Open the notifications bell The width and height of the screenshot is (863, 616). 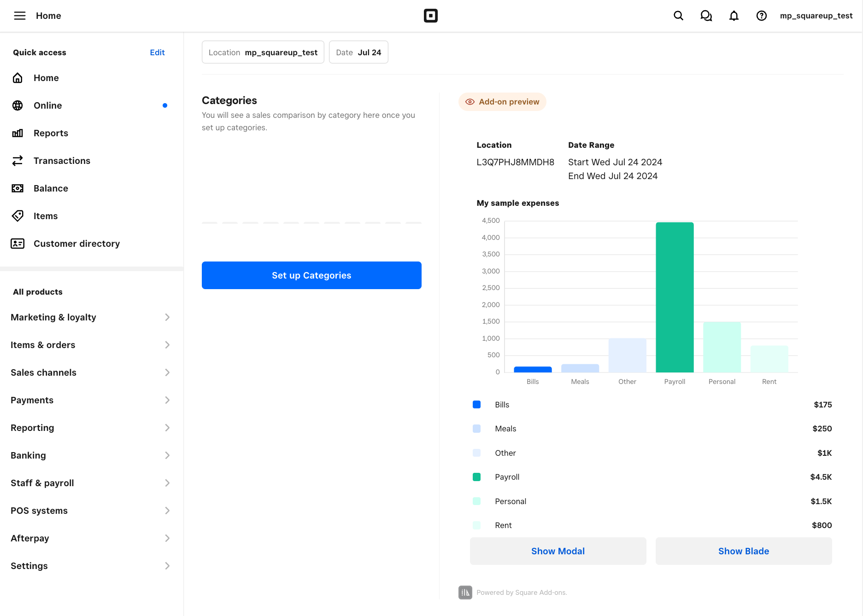(x=734, y=16)
